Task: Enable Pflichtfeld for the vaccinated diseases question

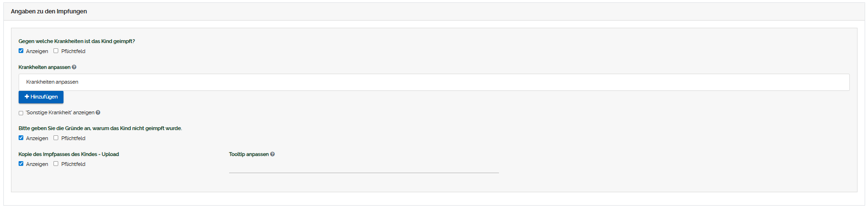Action: coord(56,51)
